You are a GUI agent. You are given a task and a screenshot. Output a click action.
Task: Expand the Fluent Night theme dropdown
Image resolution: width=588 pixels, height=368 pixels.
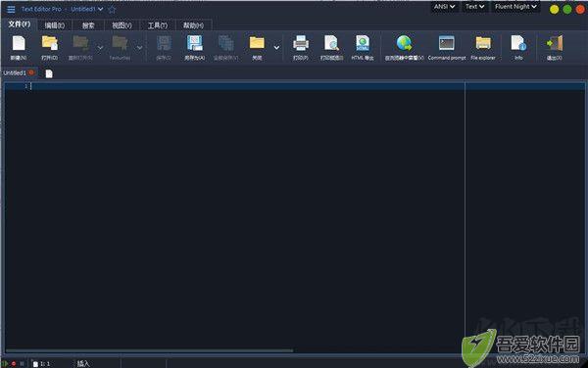point(534,7)
